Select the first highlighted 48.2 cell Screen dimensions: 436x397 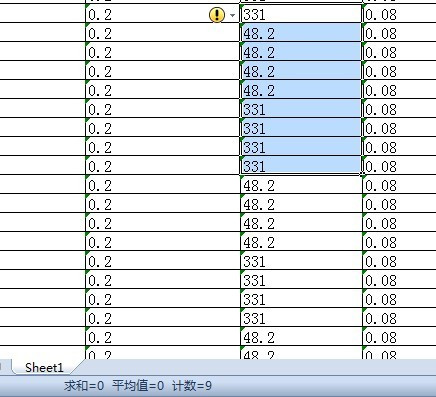301,32
